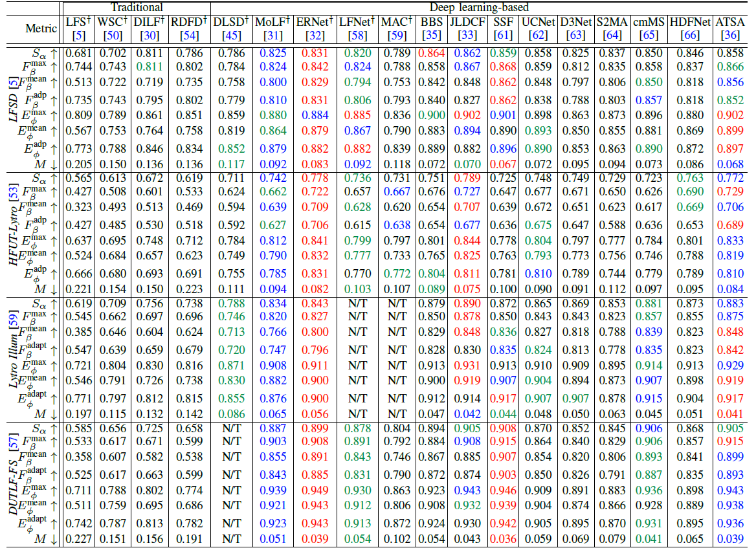Click BBS value 0.864 in LFSD Sα row
This screenshot has width=756, height=550.
pyautogui.click(x=431, y=54)
